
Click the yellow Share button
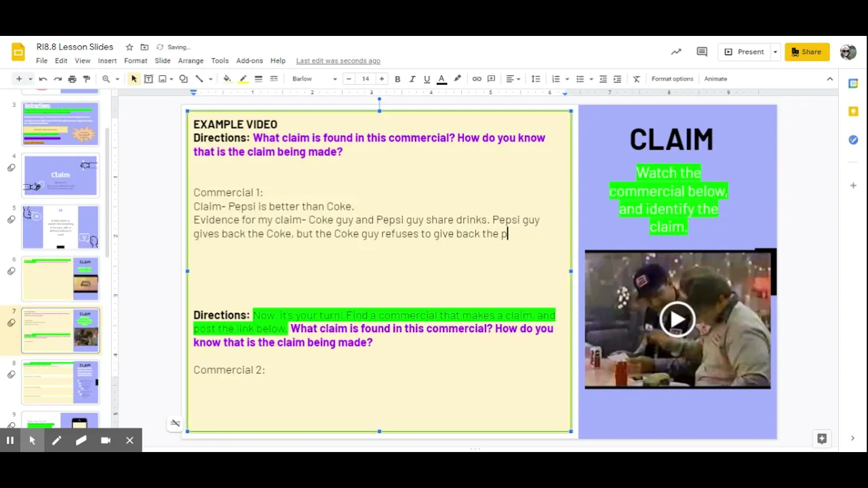(x=807, y=52)
